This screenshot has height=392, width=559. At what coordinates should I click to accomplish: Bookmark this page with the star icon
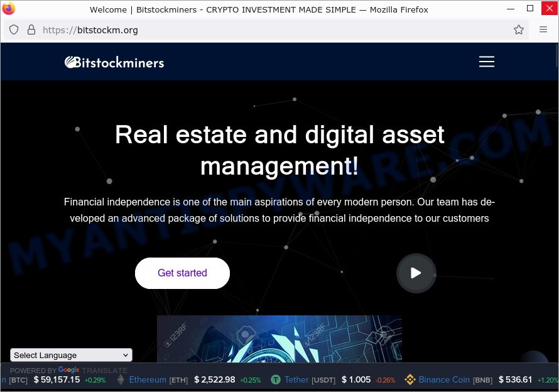(x=518, y=30)
